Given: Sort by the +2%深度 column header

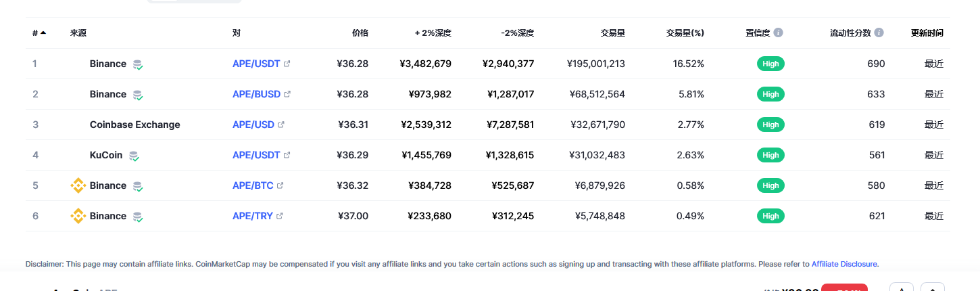Looking at the screenshot, I should point(433,32).
